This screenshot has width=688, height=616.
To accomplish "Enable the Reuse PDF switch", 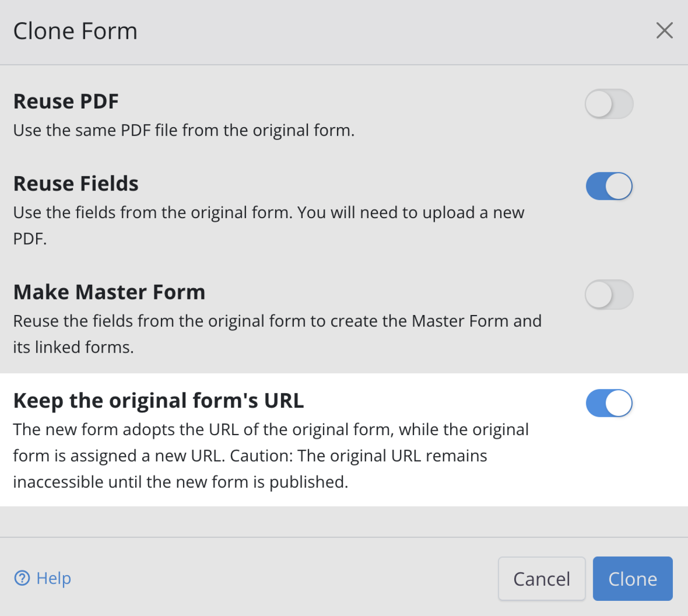I will pos(609,104).
